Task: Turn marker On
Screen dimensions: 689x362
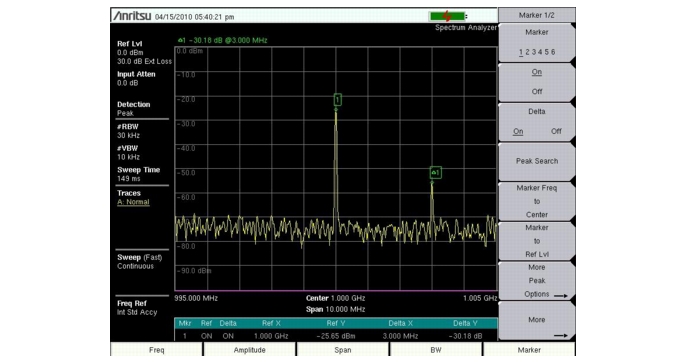Action: pyautogui.click(x=537, y=72)
